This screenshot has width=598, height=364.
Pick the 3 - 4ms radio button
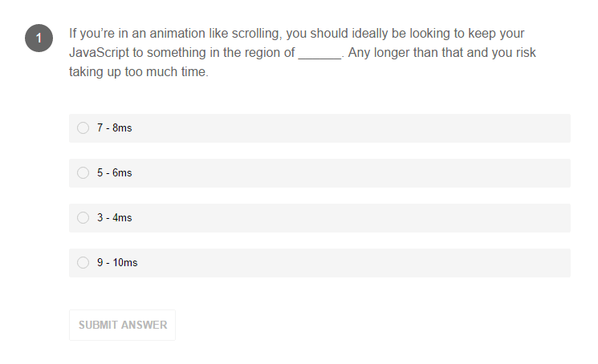(x=83, y=218)
